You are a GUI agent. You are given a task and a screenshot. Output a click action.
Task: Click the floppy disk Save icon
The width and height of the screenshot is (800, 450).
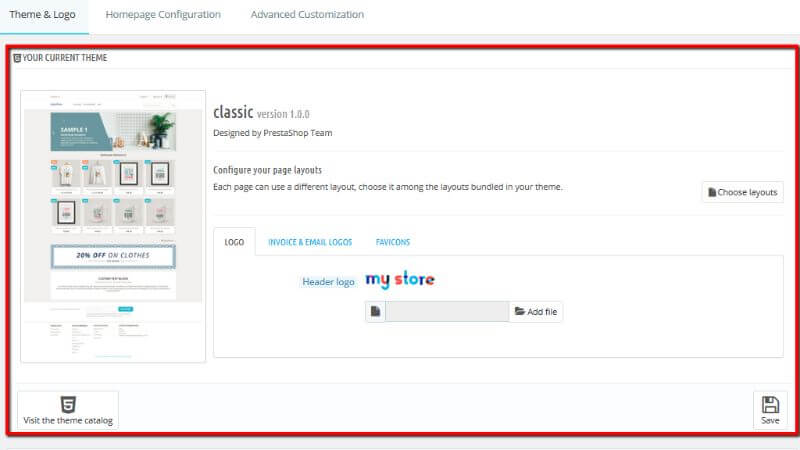click(770, 405)
